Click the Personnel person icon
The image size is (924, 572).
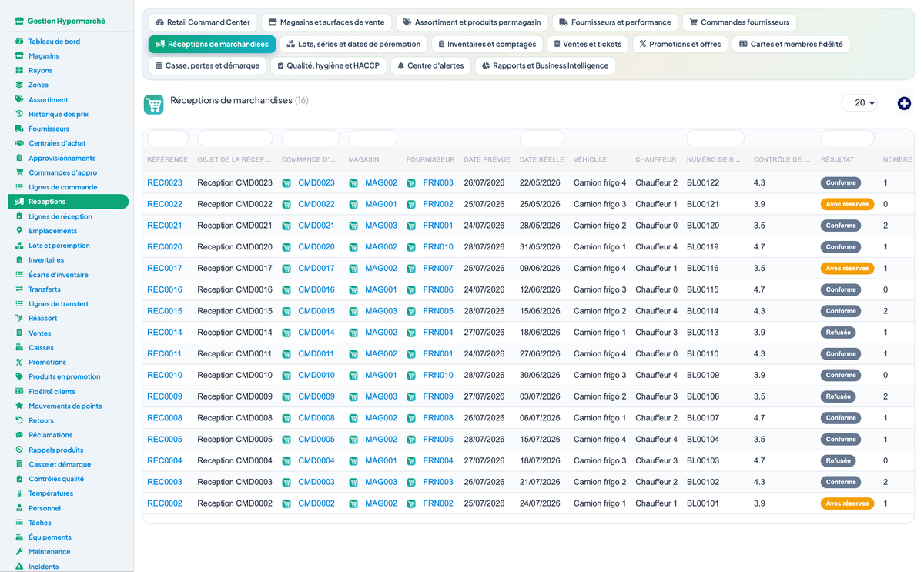pos(19,507)
